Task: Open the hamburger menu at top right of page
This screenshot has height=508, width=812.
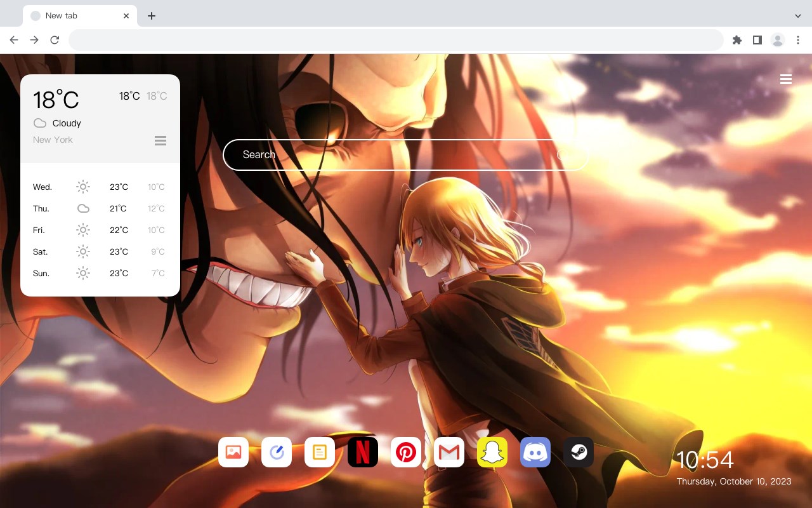Action: click(x=786, y=79)
